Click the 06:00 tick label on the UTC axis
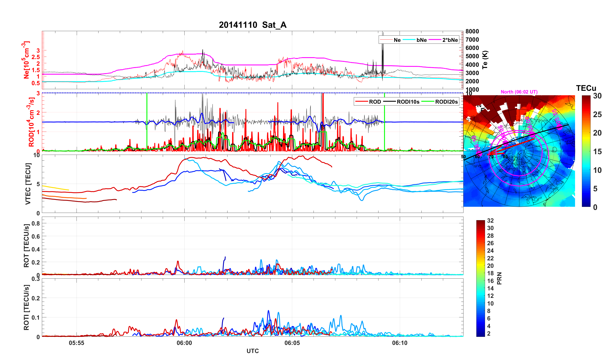 (184, 343)
